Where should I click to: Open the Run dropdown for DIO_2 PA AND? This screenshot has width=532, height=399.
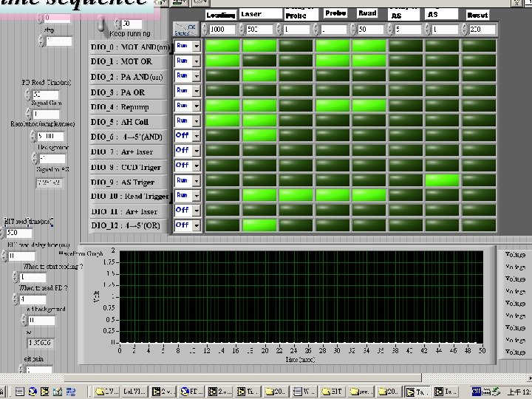coord(187,75)
